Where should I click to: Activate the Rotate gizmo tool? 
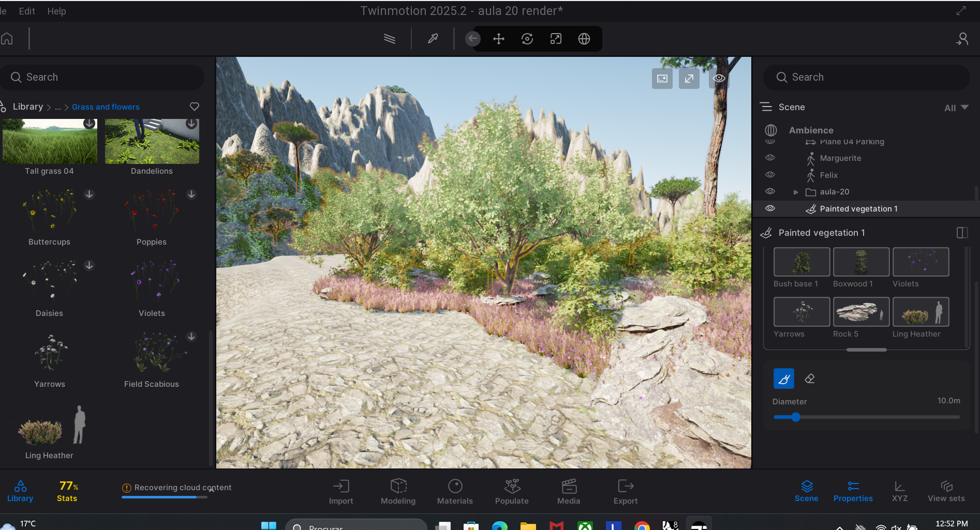tap(527, 39)
